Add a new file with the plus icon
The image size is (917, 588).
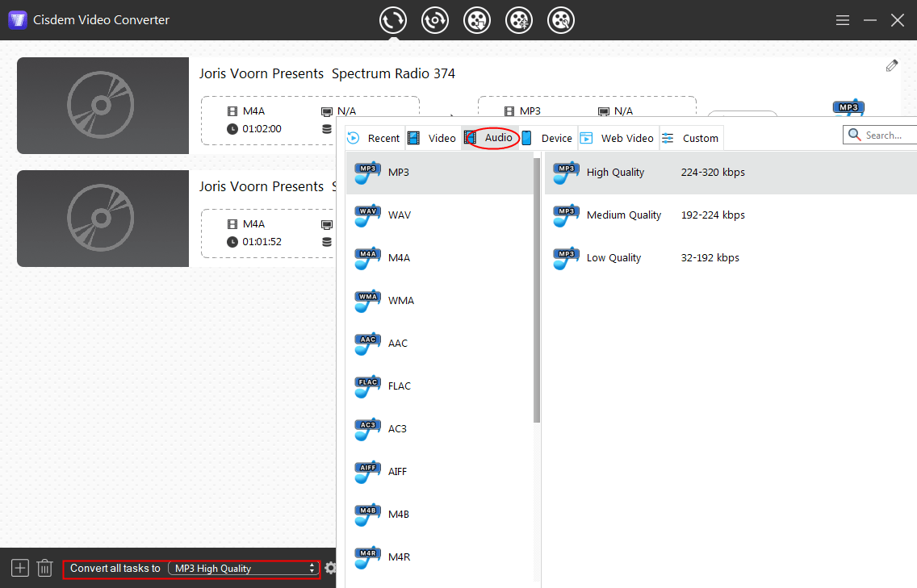click(x=19, y=568)
